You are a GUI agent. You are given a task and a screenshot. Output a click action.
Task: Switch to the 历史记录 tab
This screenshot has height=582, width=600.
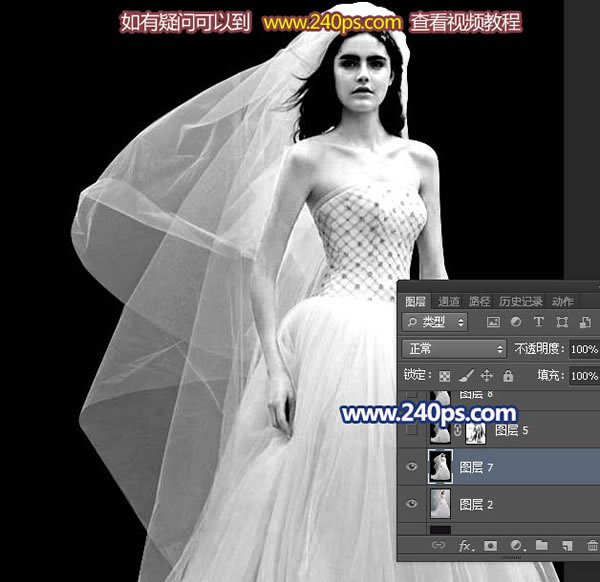[520, 302]
